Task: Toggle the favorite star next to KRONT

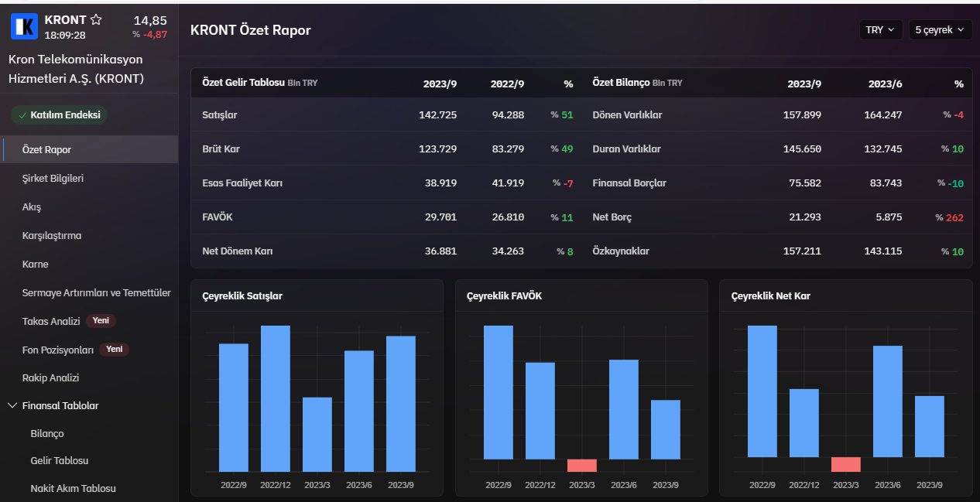Action: (x=96, y=19)
